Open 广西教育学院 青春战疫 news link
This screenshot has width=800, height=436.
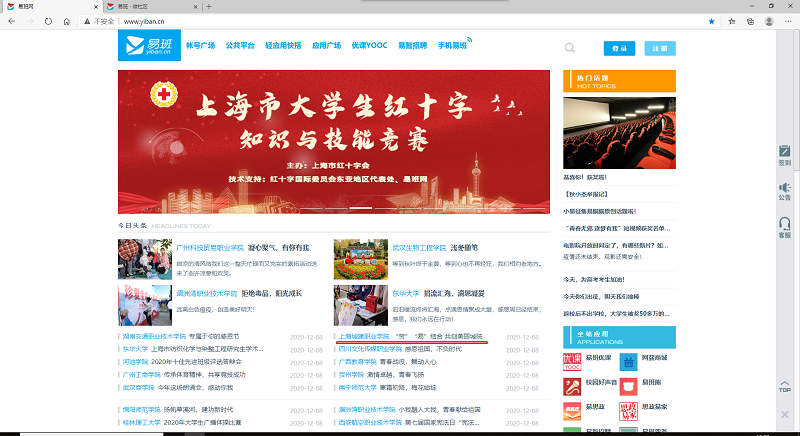point(388,362)
